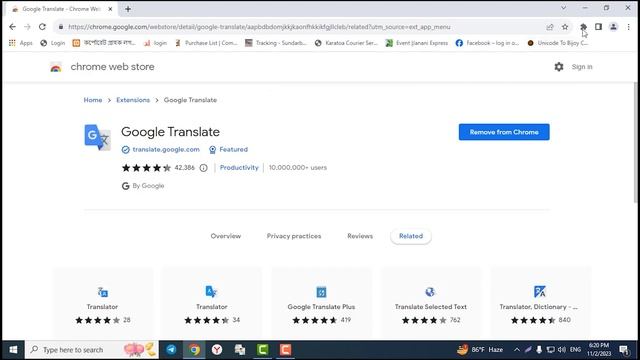Click the page vertical scrollbar
The image size is (640, 360).
pyautogui.click(x=636, y=143)
